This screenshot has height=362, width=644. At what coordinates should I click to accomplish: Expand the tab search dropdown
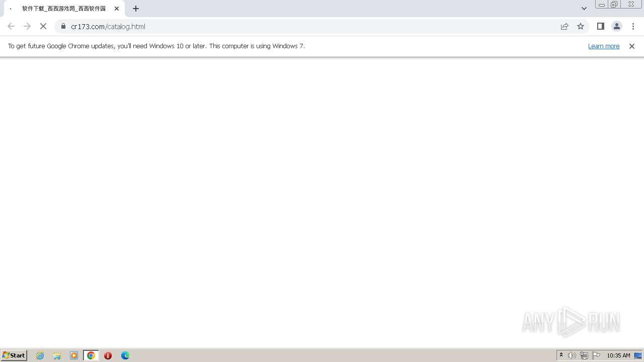pyautogui.click(x=584, y=9)
